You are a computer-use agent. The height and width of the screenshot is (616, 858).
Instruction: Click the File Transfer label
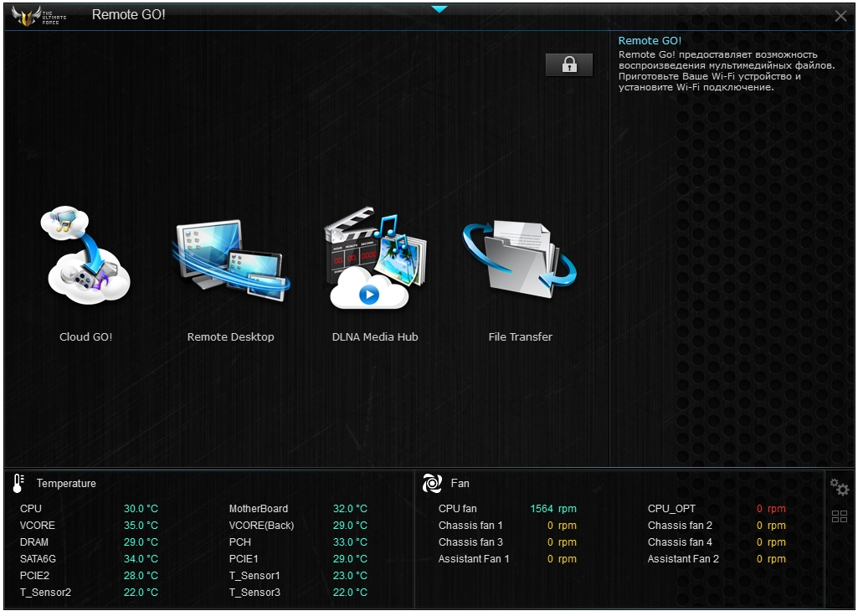click(x=521, y=337)
